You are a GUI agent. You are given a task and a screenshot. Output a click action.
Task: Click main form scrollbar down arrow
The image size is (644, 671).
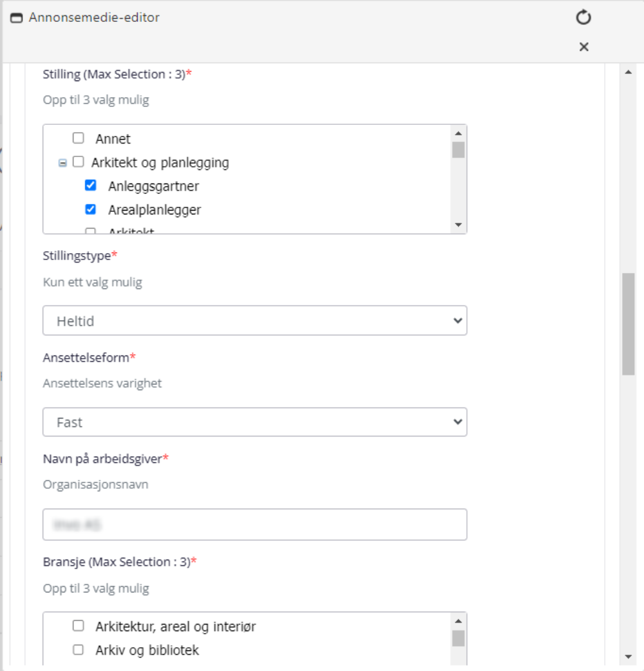(x=628, y=656)
